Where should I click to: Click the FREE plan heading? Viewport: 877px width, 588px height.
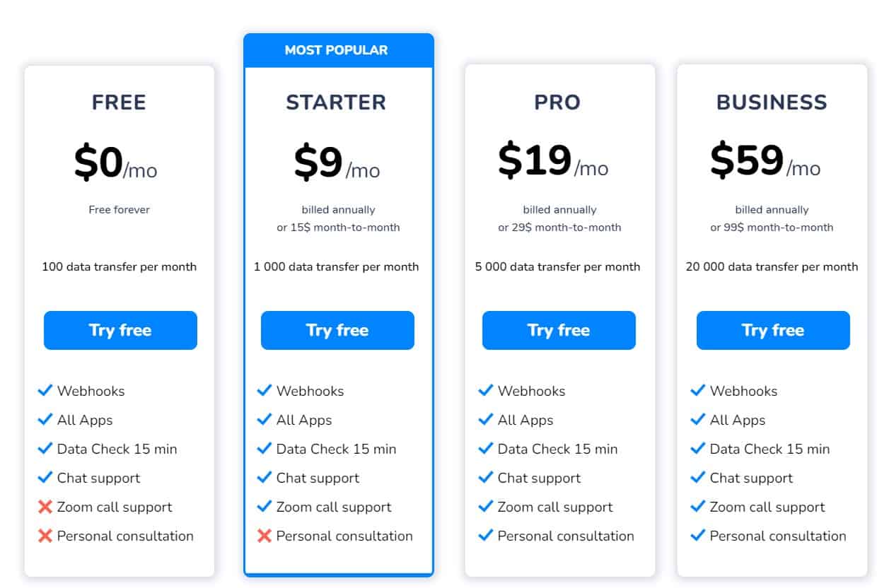point(119,102)
